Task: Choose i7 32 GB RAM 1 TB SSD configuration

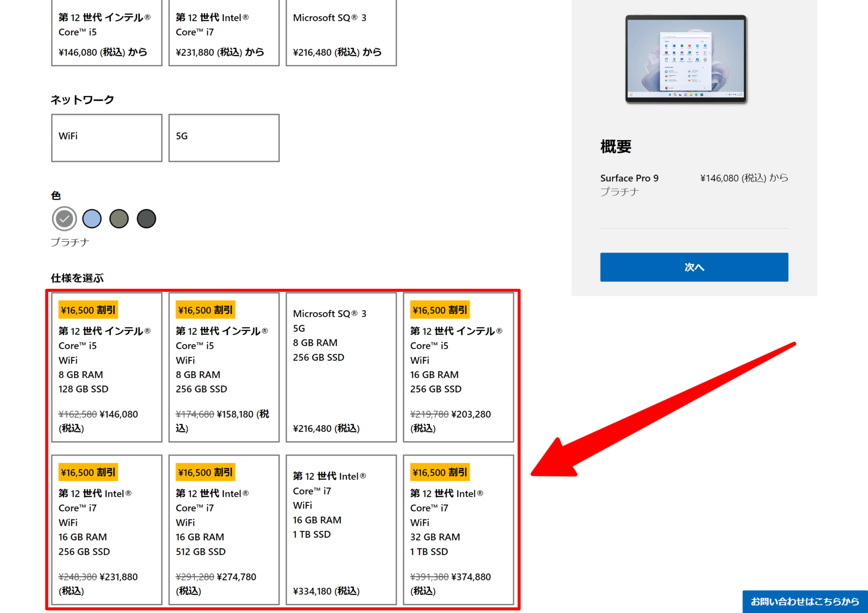Action: coord(458,530)
